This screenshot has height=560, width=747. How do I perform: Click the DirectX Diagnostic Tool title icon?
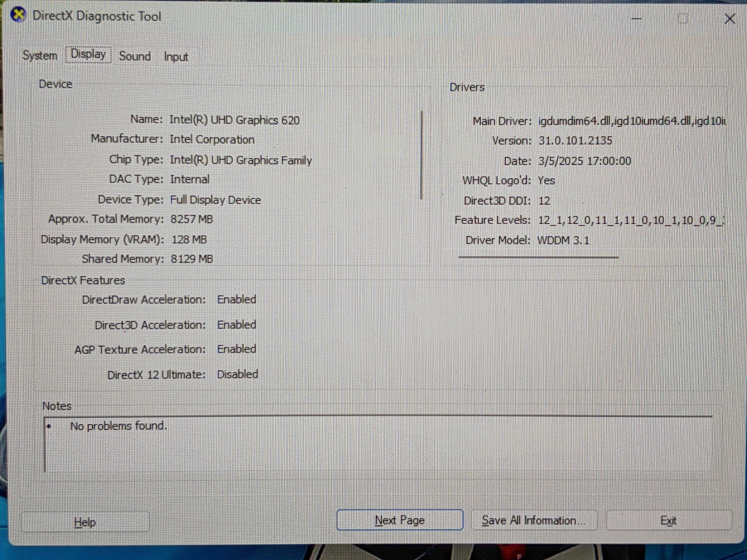click(x=18, y=15)
